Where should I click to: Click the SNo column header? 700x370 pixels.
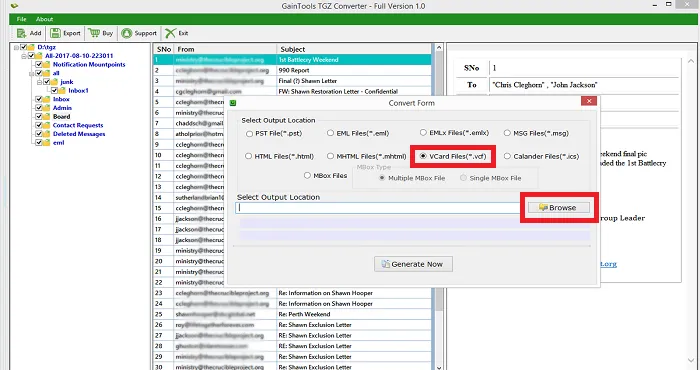click(163, 49)
